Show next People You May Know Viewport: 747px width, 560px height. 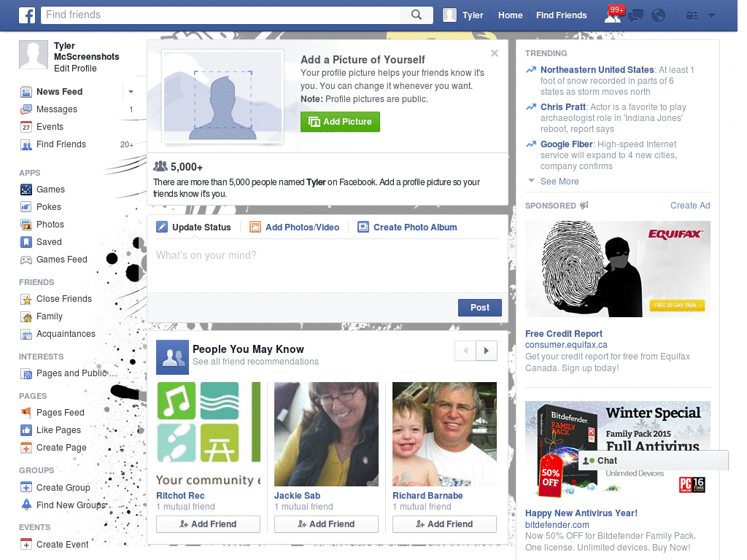[x=487, y=351]
